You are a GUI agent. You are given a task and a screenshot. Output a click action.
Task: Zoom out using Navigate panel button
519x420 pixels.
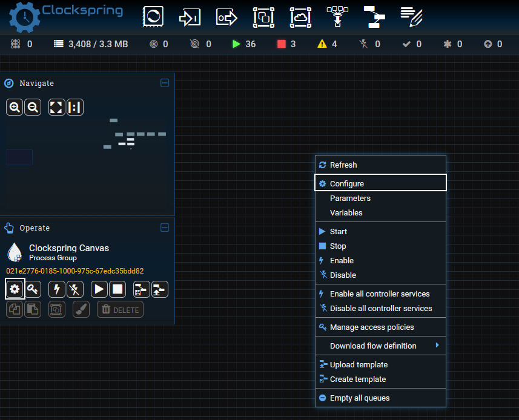33,107
